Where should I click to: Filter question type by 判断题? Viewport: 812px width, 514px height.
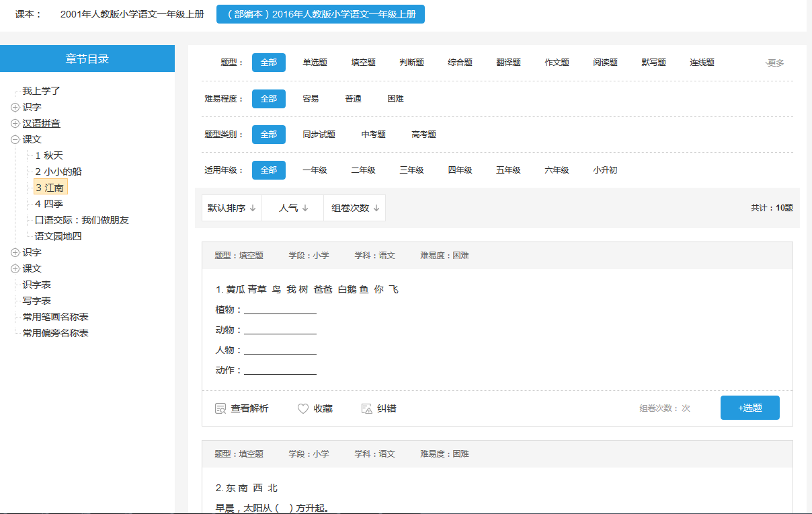pyautogui.click(x=411, y=63)
